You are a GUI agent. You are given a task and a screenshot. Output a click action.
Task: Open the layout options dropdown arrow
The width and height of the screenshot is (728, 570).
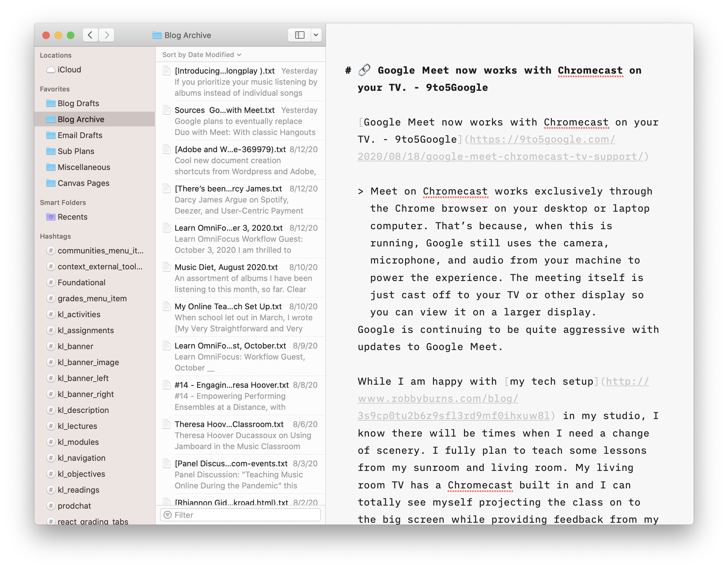click(x=316, y=35)
